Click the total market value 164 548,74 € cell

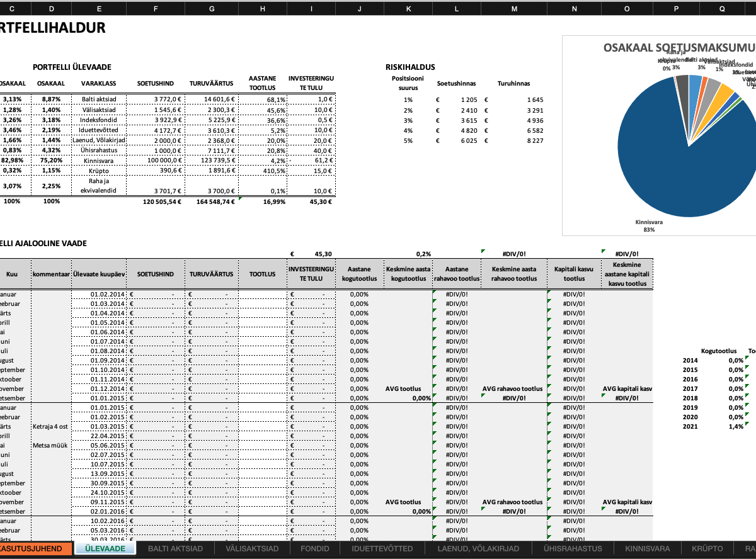211,201
